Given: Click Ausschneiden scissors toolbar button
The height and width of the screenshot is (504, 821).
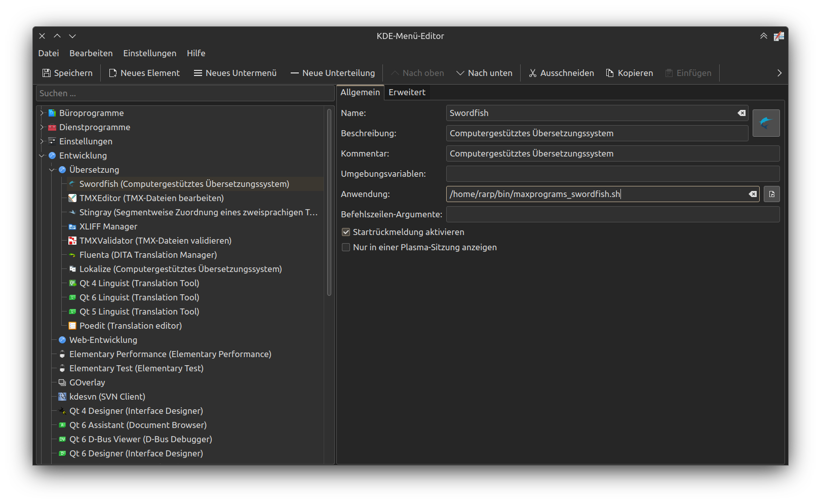Looking at the screenshot, I should click(561, 73).
